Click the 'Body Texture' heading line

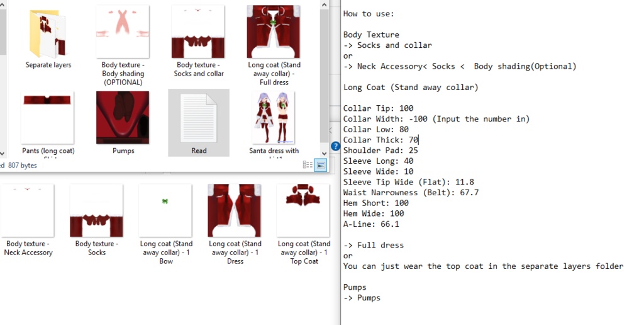371,35
